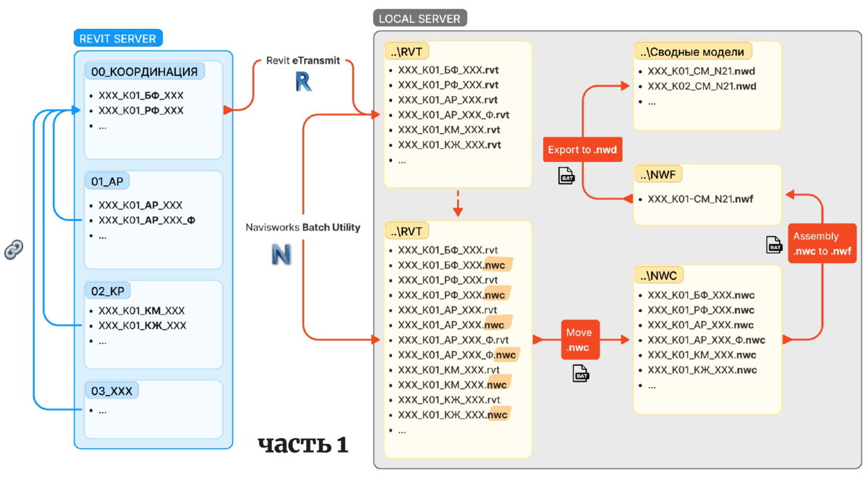Select the REVIT SERVER header label
Viewport: 868px width, 488px height.
tap(118, 38)
